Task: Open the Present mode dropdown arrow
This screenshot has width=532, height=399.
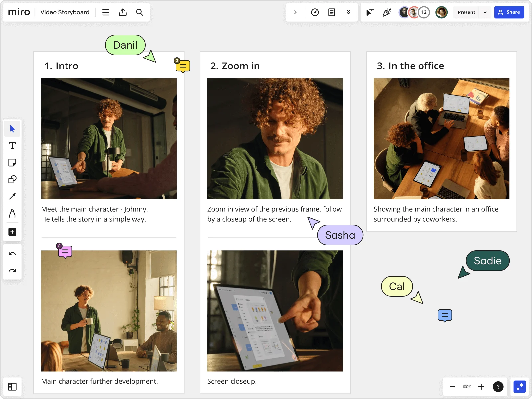Action: [x=485, y=12]
